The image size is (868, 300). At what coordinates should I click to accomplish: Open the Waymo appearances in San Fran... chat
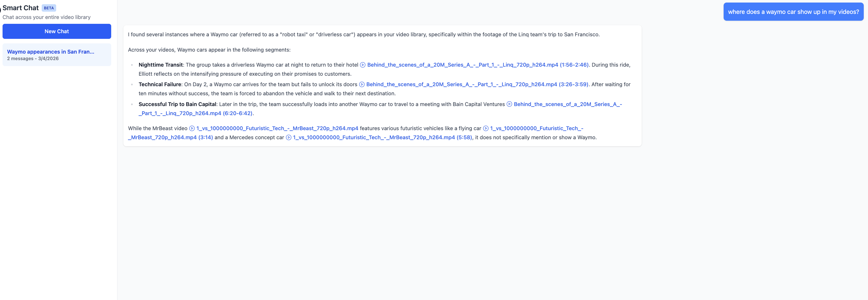point(57,54)
